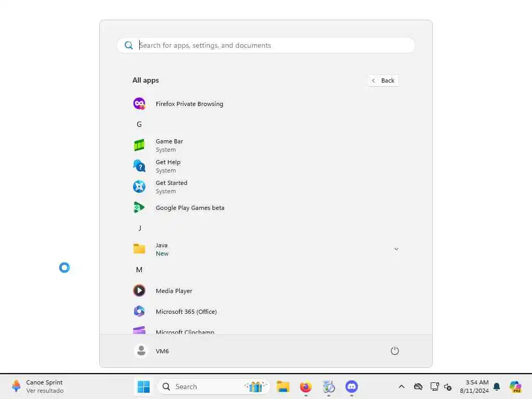
Task: Click the All apps heading
Action: pos(145,80)
